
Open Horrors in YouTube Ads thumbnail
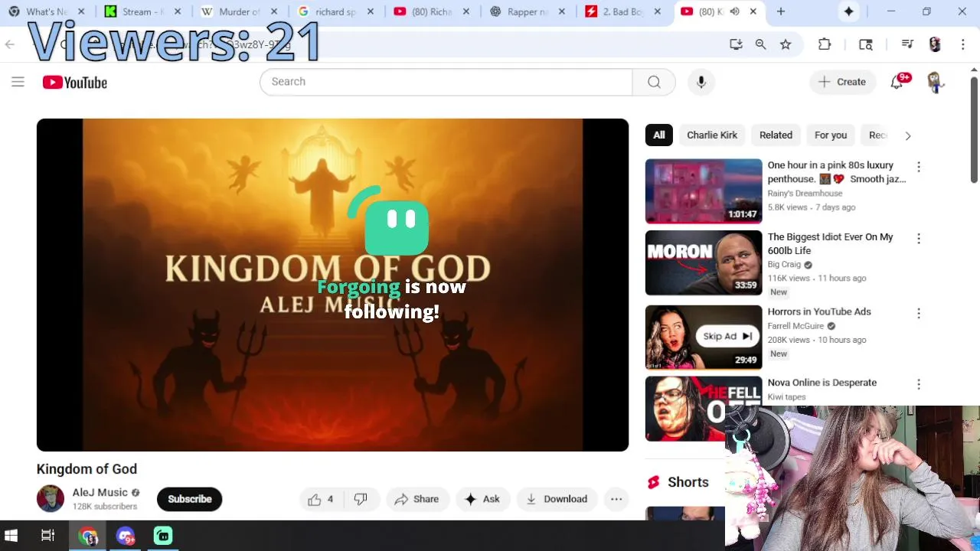(x=704, y=337)
